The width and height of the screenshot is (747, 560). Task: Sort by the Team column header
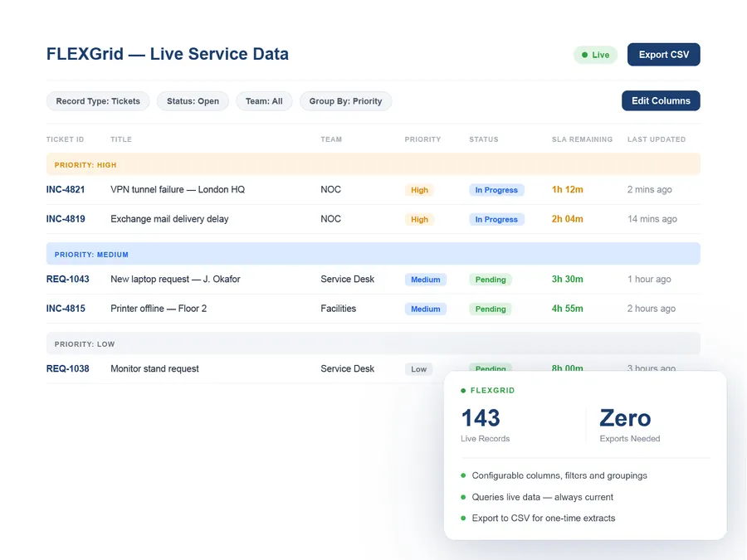pos(331,139)
